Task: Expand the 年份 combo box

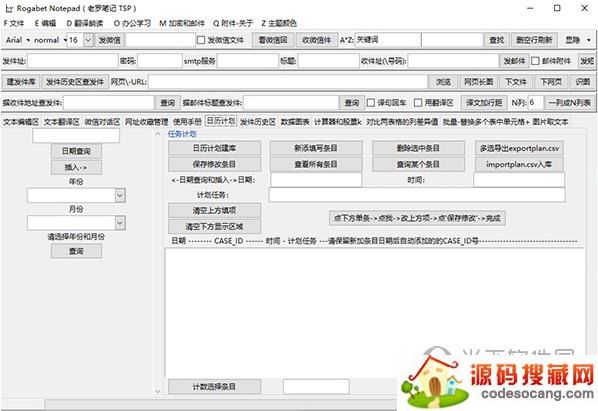Action: [120, 196]
